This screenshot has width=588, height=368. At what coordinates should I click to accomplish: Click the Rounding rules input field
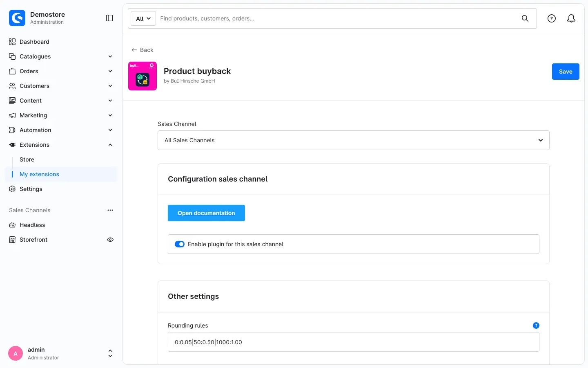pyautogui.click(x=354, y=342)
